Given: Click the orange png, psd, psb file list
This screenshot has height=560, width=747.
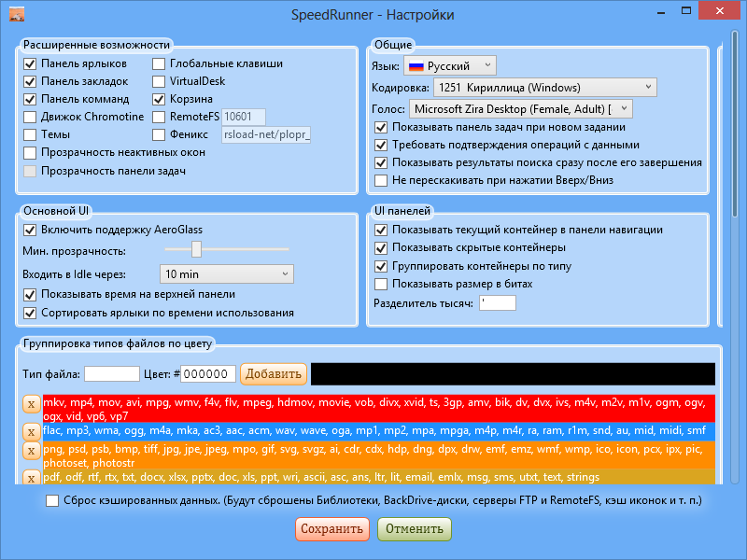Looking at the screenshot, I should 379,455.
